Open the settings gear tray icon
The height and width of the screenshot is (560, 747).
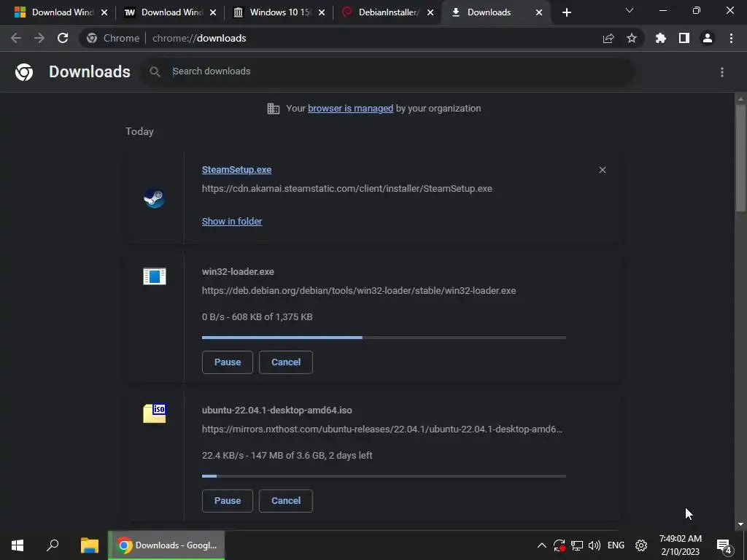tap(641, 545)
